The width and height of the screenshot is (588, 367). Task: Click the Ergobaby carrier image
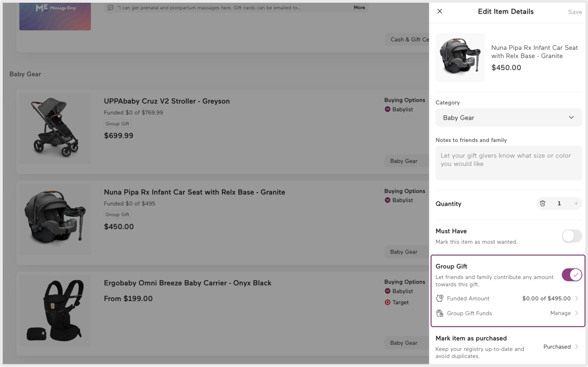(x=55, y=310)
